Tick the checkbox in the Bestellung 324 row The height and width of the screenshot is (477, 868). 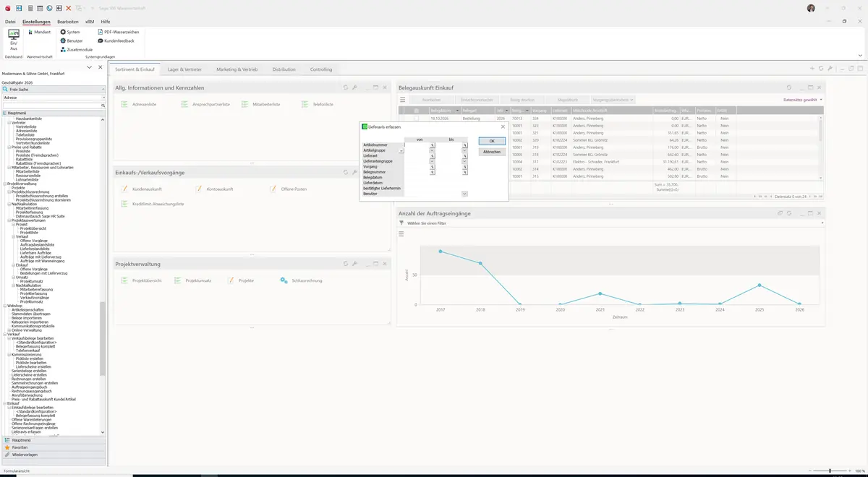pyautogui.click(x=416, y=118)
